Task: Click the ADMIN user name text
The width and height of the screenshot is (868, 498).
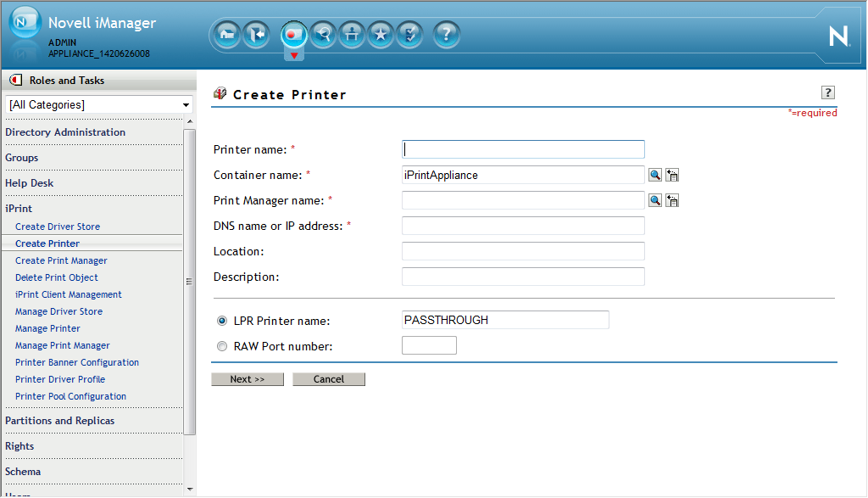Action: (62, 42)
